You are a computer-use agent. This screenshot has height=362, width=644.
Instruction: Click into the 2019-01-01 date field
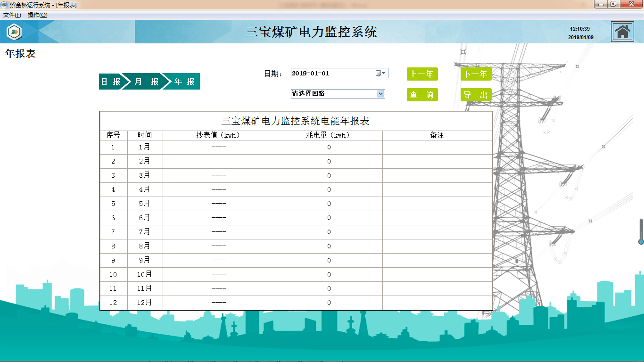point(330,73)
